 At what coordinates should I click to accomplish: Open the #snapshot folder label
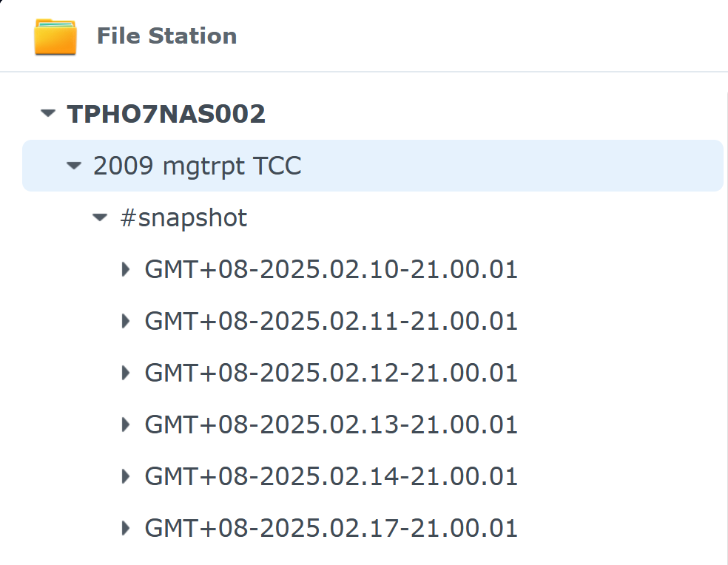(183, 218)
